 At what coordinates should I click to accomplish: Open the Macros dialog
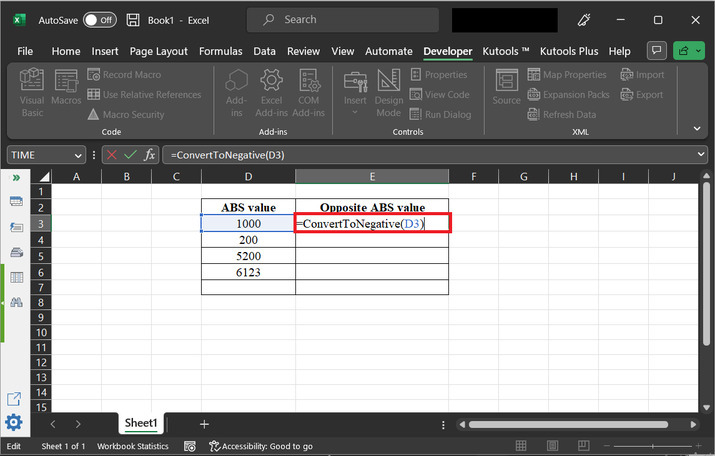66,87
